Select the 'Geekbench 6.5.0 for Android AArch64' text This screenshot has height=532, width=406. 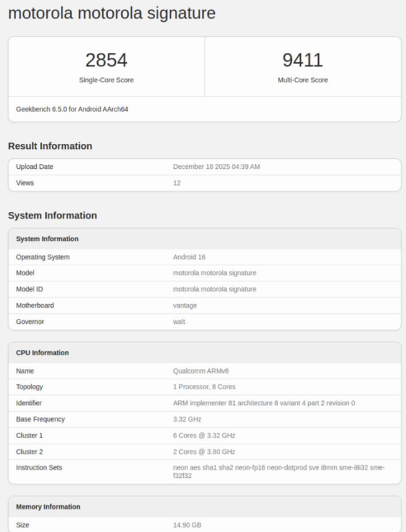click(x=72, y=109)
